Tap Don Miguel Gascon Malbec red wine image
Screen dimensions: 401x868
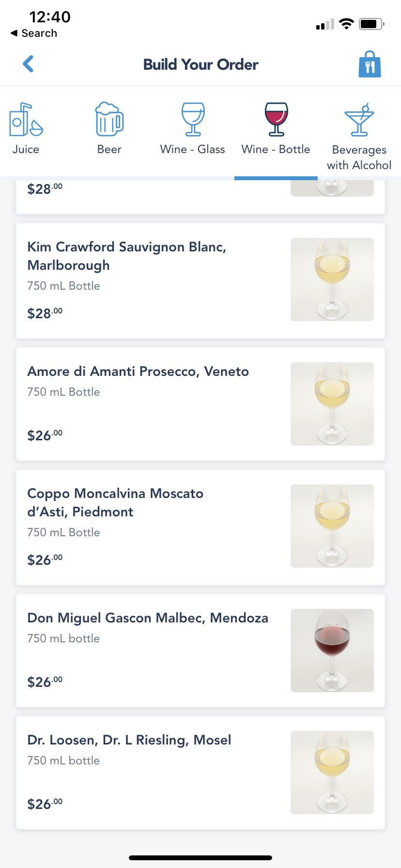332,650
